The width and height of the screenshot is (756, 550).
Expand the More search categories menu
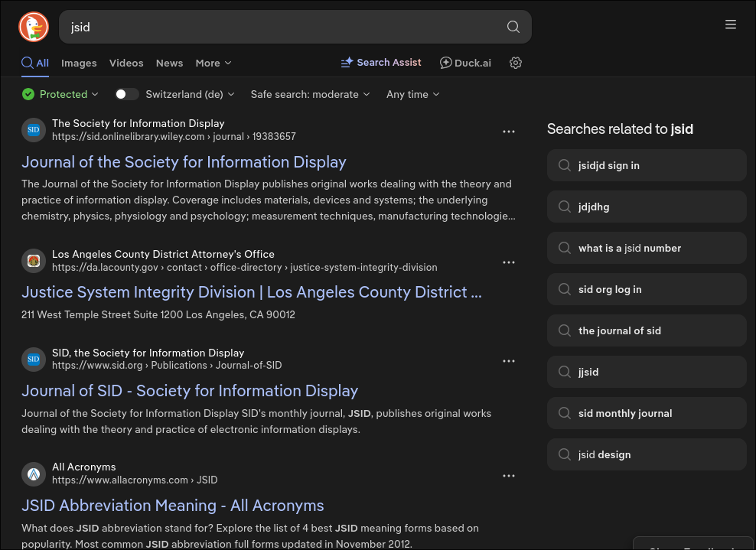pos(213,63)
